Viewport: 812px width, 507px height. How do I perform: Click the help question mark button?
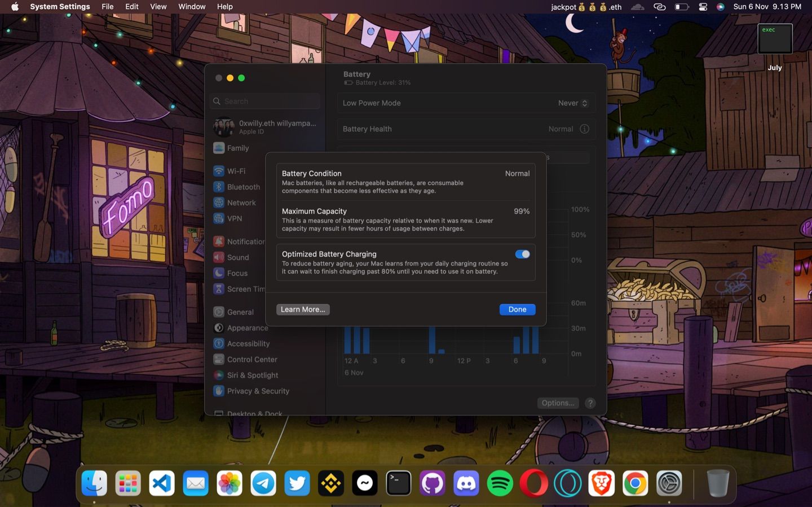(590, 403)
